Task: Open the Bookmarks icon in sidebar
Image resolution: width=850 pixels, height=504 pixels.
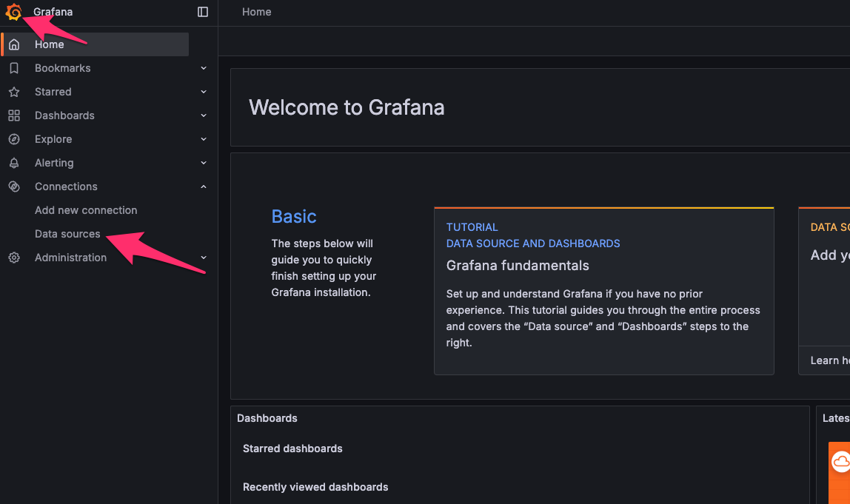Action: [13, 67]
